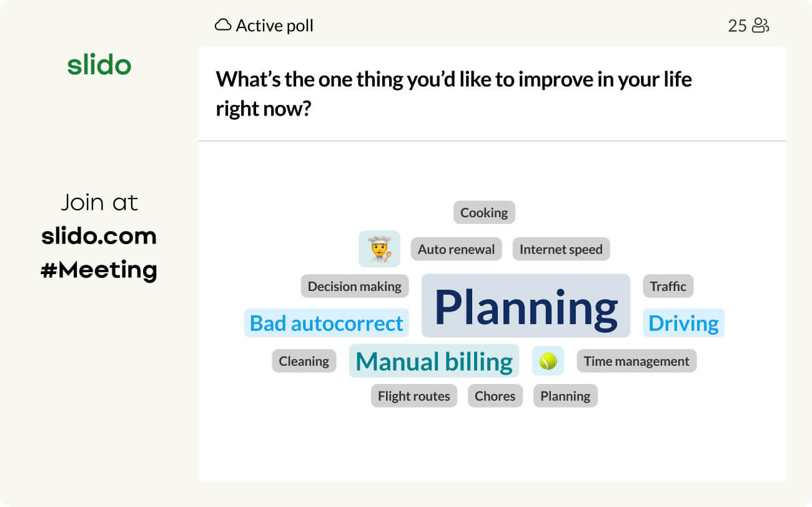Click the cloud icon next to Active poll
Viewport: 812px width, 507px height.
tap(222, 25)
